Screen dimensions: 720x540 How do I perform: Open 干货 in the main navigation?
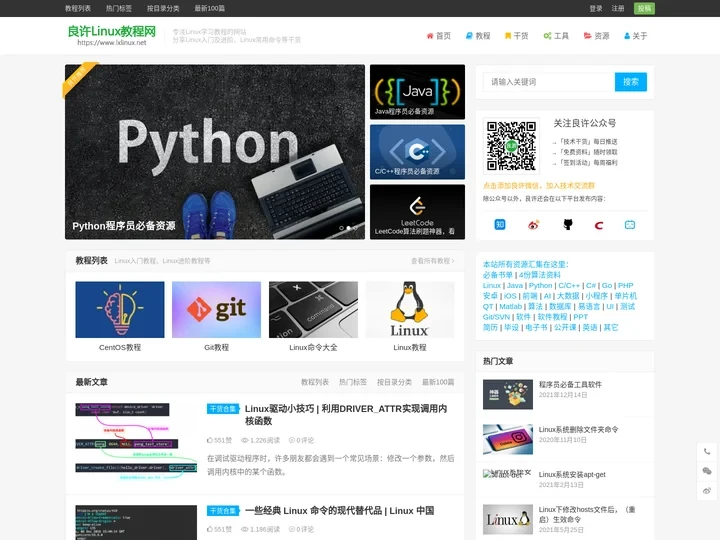coord(517,36)
